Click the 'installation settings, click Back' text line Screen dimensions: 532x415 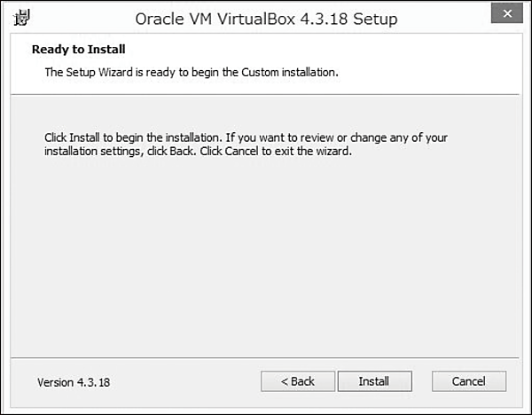(198, 152)
